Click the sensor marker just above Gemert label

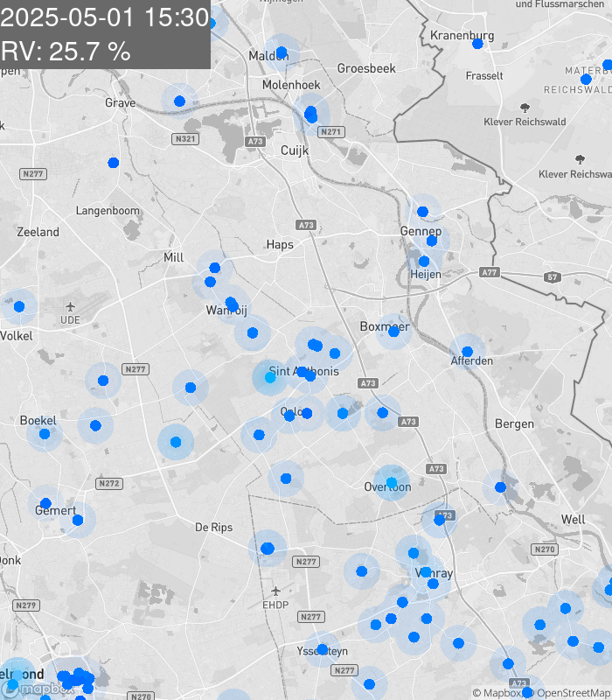[x=45, y=504]
